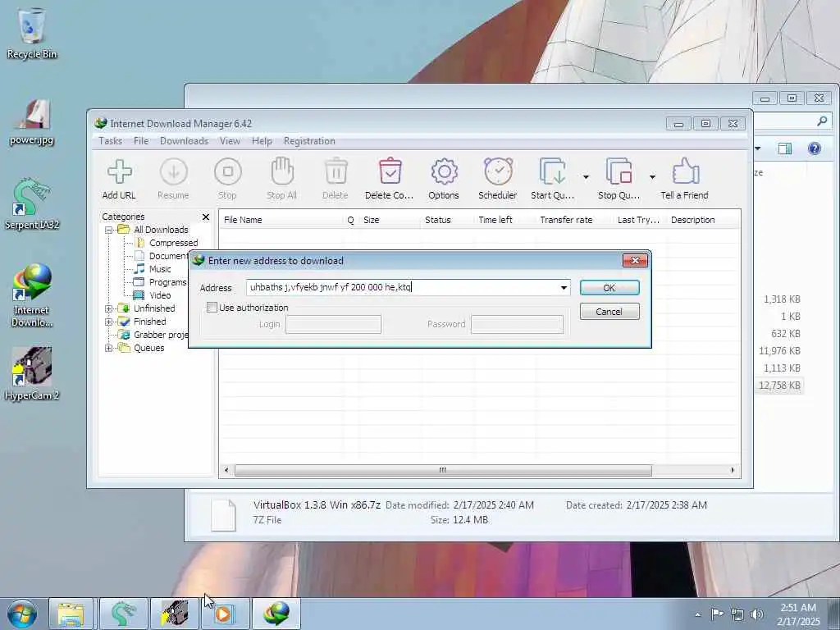Screen dimensions: 840x630
Task: Click the scroll left arrow of download list
Action: tap(226, 470)
